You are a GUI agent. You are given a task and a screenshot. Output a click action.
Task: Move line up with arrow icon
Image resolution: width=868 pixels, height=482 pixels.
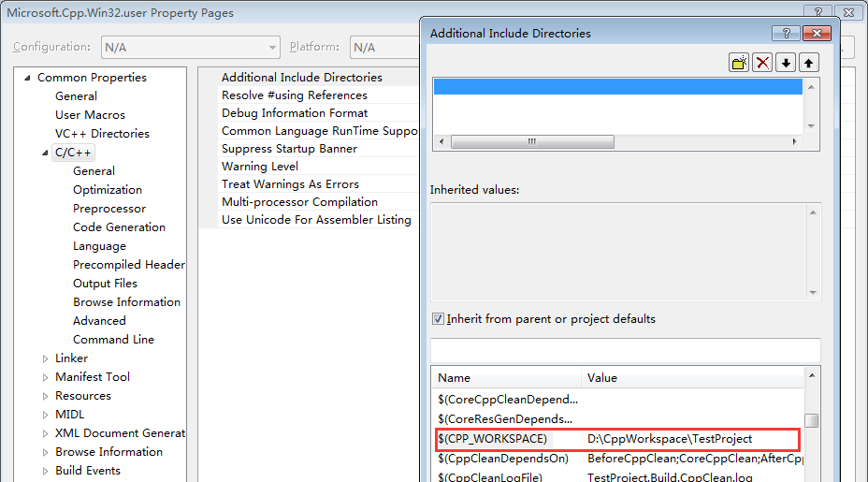[808, 63]
